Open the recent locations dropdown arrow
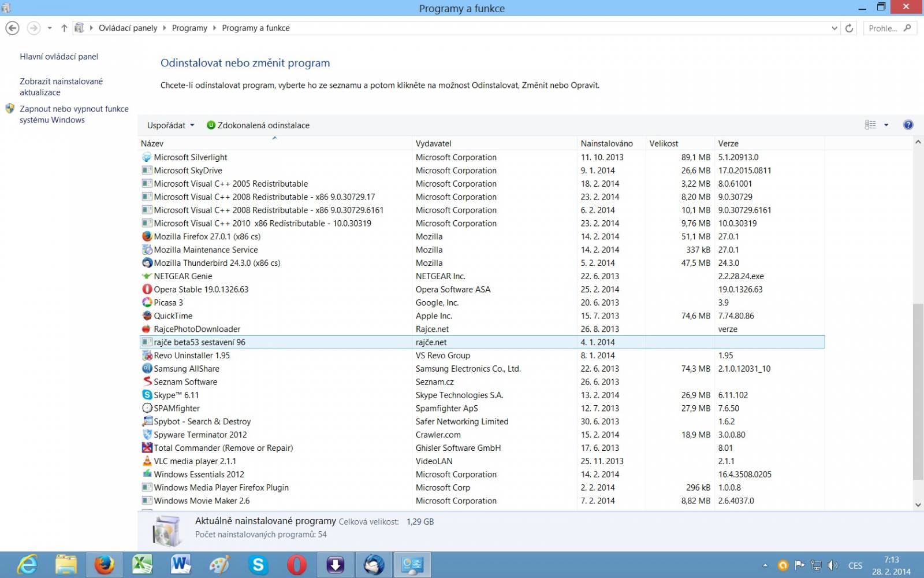This screenshot has width=924, height=578. [x=50, y=28]
